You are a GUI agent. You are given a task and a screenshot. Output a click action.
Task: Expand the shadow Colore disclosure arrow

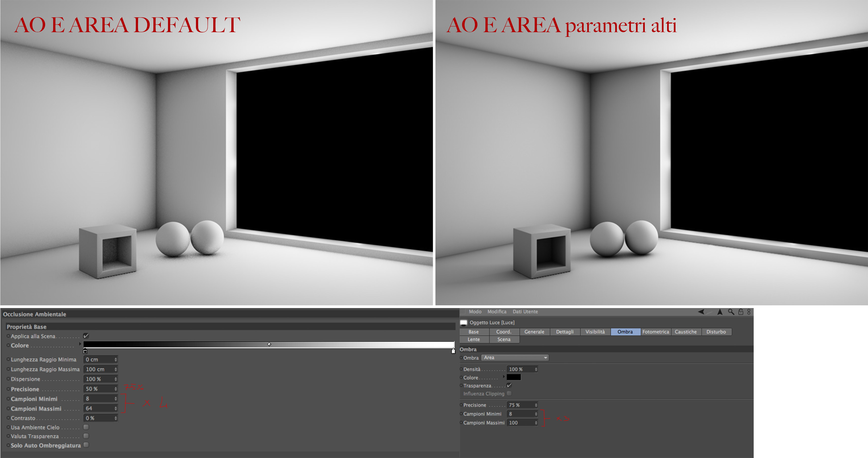click(x=504, y=376)
